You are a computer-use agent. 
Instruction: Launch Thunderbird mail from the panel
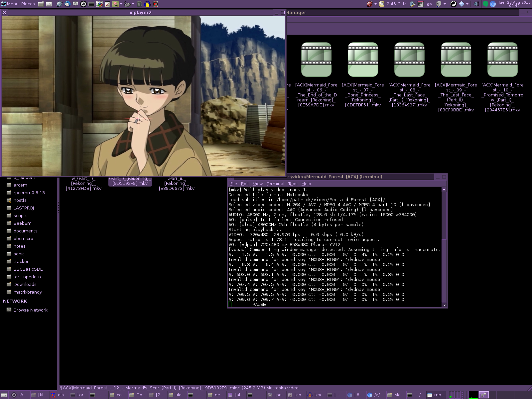(x=67, y=4)
